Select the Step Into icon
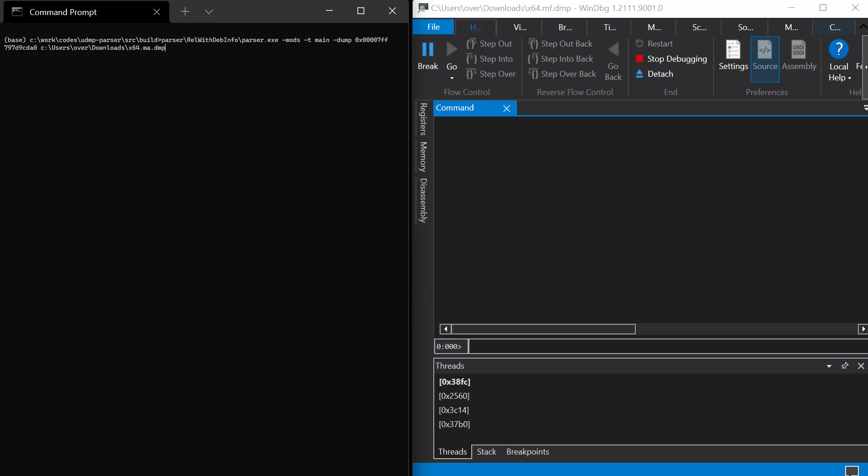Viewport: 868px width, 476px height. tap(472, 58)
